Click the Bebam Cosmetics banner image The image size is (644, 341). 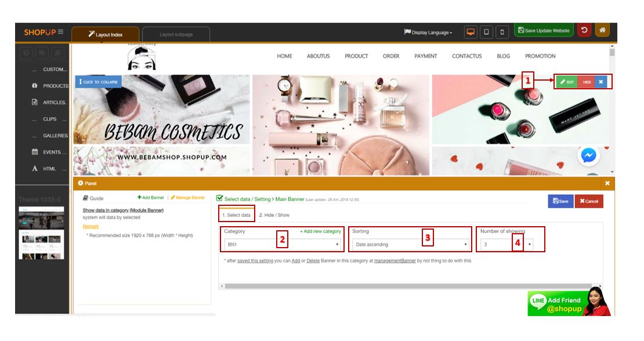coord(161,110)
